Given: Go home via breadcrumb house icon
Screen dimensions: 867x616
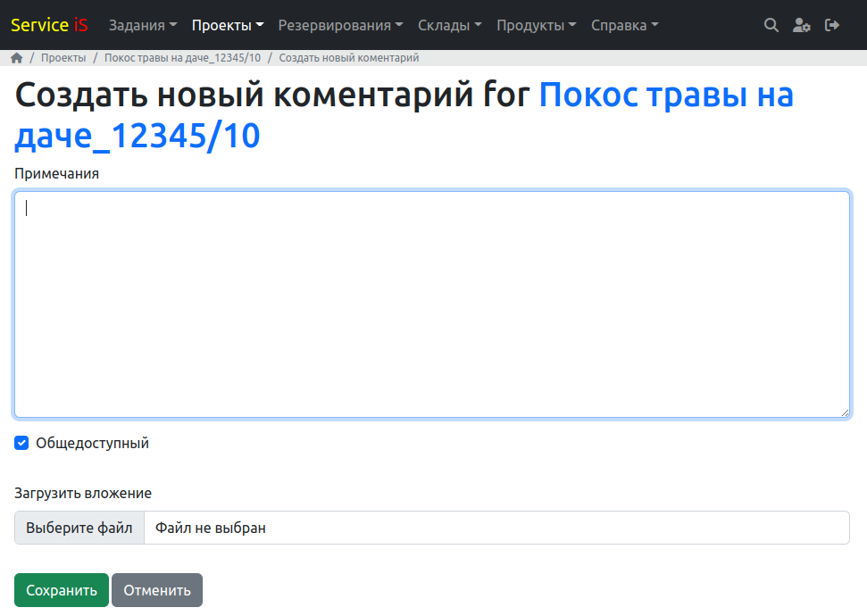Looking at the screenshot, I should pos(17,58).
